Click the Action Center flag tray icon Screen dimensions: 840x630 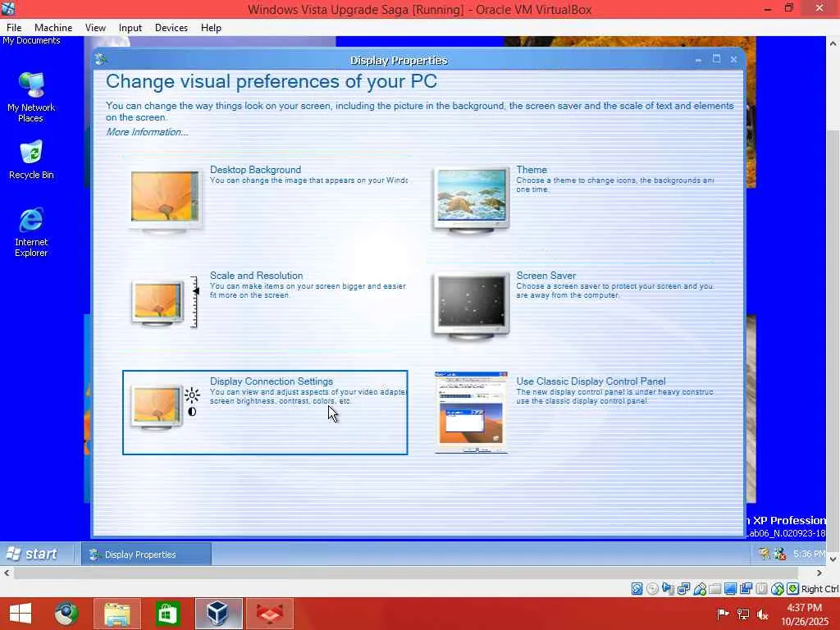click(x=723, y=614)
